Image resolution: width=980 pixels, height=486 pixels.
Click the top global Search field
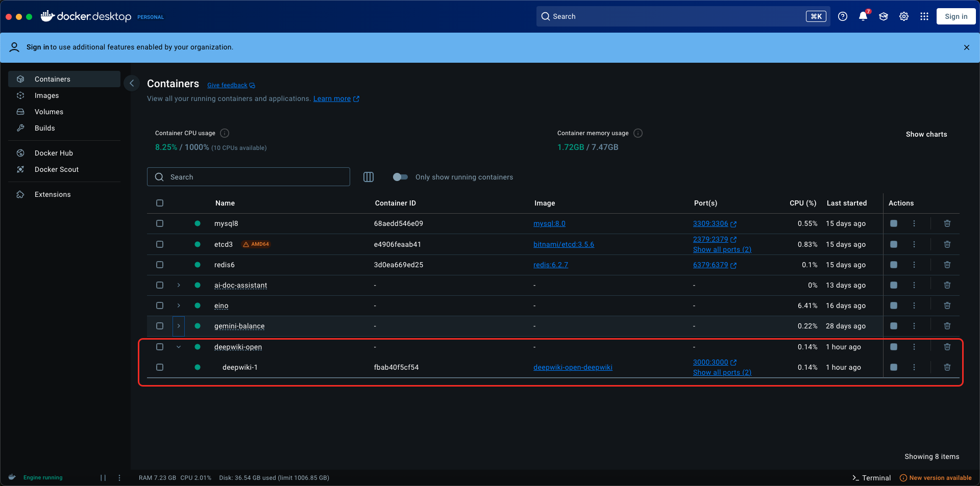[x=683, y=16]
